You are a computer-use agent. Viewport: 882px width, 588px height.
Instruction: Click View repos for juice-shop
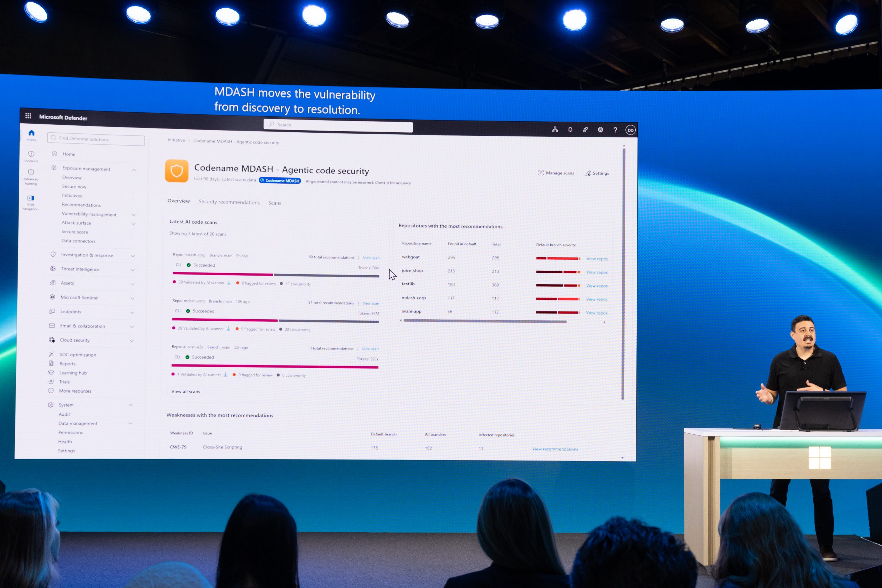[597, 272]
